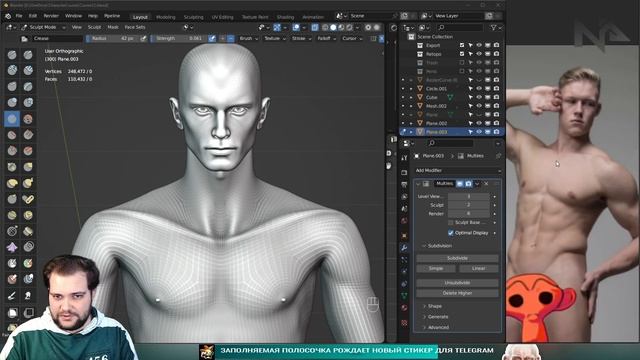Open the Stroke dropdown
Viewport: 640px width, 360px height.
tap(302, 38)
